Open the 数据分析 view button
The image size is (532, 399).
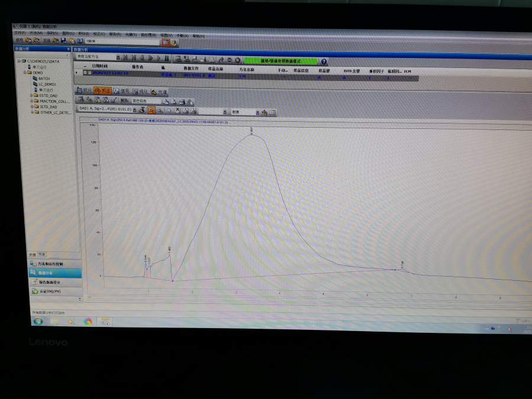(55, 273)
